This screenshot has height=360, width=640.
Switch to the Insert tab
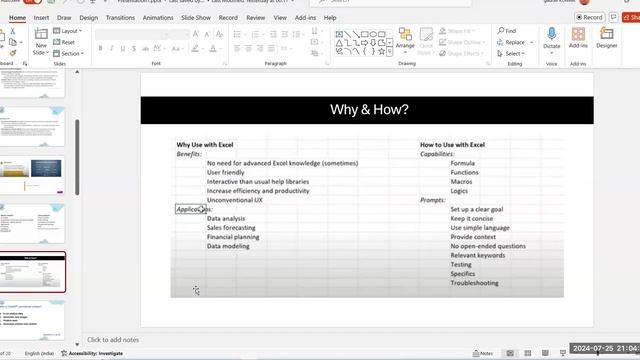pos(41,18)
